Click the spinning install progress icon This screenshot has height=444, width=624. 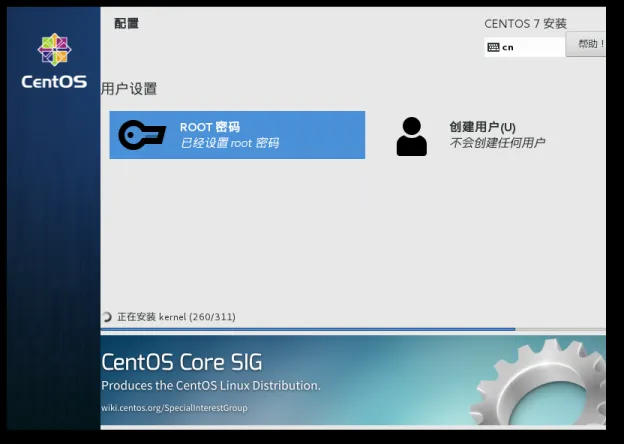(106, 317)
